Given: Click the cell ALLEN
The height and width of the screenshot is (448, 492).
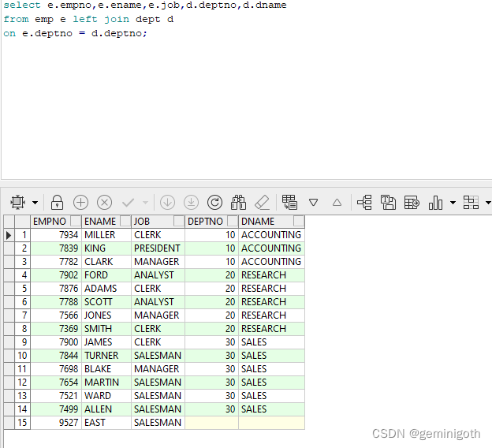Looking at the screenshot, I should point(106,409).
